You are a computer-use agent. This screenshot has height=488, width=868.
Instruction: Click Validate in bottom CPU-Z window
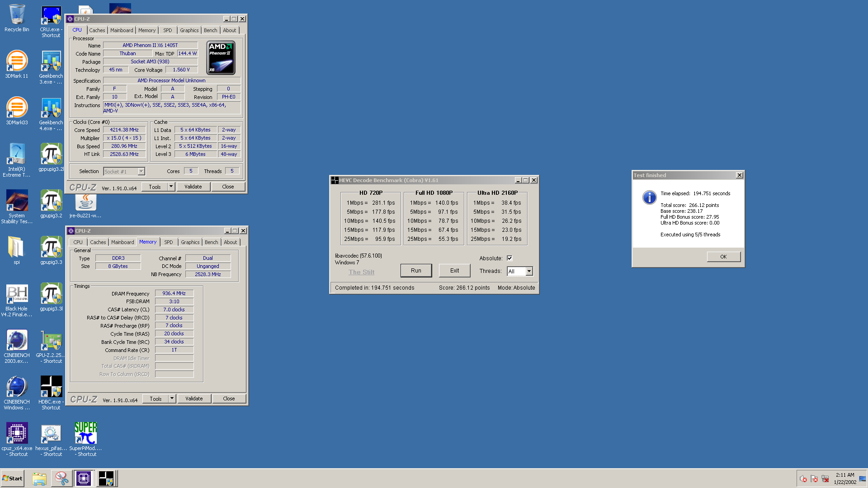tap(194, 399)
